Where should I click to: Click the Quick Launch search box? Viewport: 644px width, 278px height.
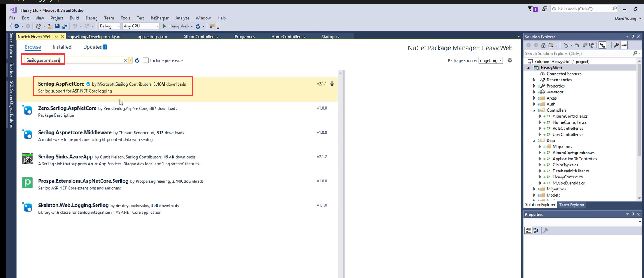point(584,9)
